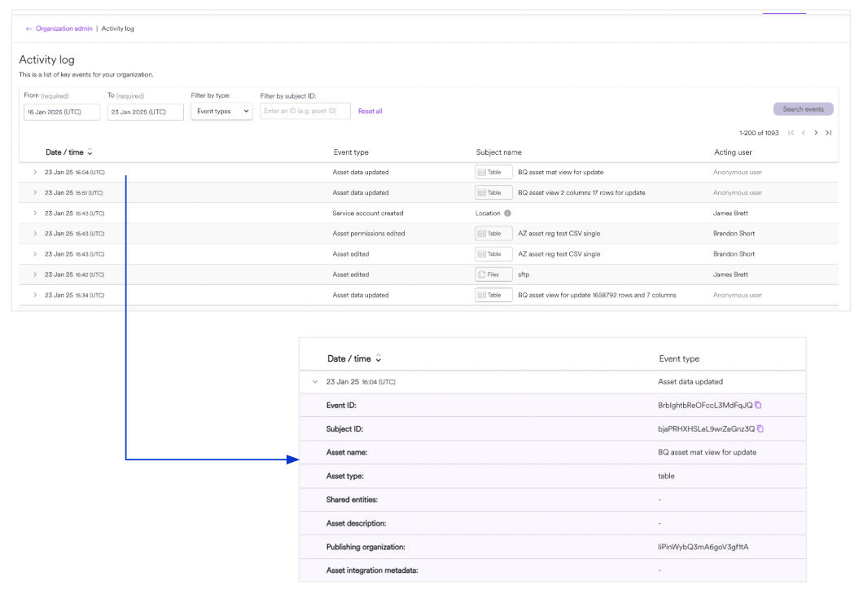868x607 pixels.
Task: Click the Reset all link
Action: tap(370, 112)
